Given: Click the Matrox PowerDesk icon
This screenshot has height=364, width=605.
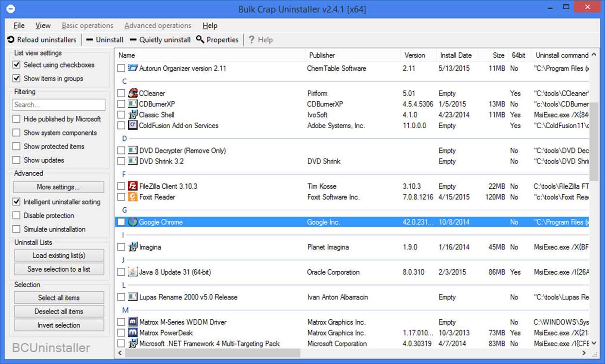Looking at the screenshot, I should pos(133,333).
